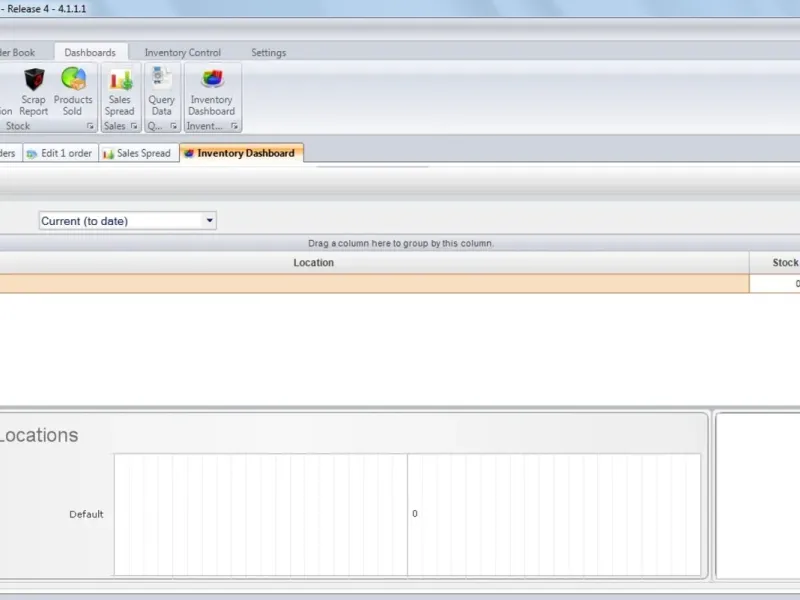Sort by the Location column header
The image size is (800, 600).
click(313, 263)
